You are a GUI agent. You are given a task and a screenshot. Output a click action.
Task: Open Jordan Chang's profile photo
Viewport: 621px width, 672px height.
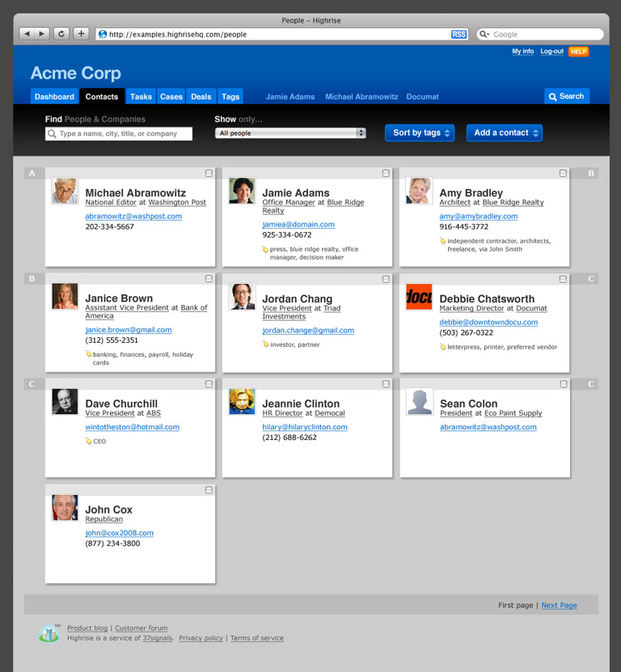(x=242, y=296)
